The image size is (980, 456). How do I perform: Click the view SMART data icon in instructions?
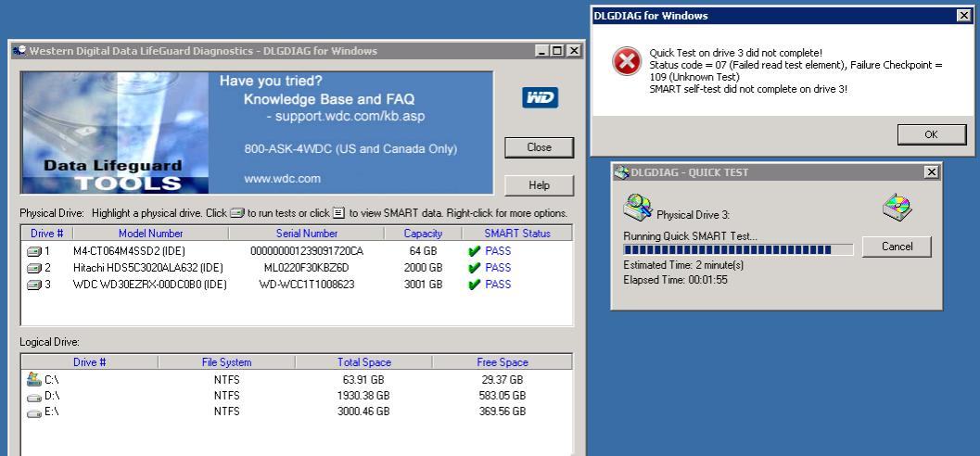tap(338, 213)
